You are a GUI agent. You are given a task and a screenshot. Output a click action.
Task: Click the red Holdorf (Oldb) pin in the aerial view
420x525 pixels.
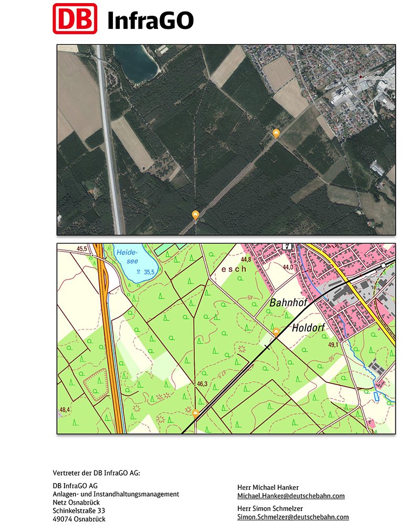click(361, 78)
